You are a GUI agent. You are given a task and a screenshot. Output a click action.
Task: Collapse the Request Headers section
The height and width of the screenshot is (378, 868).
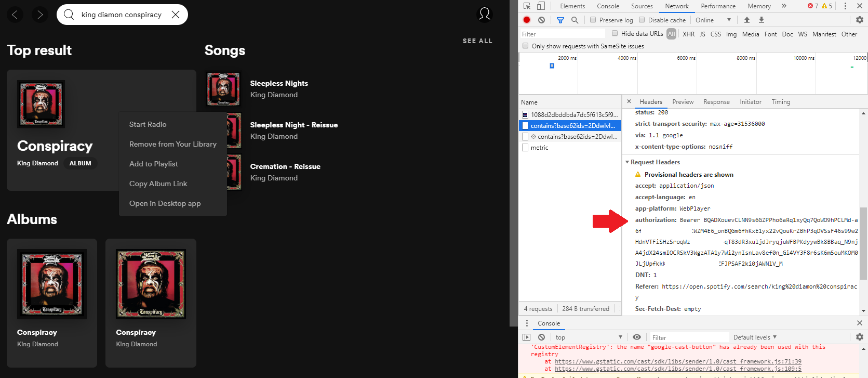tap(627, 162)
